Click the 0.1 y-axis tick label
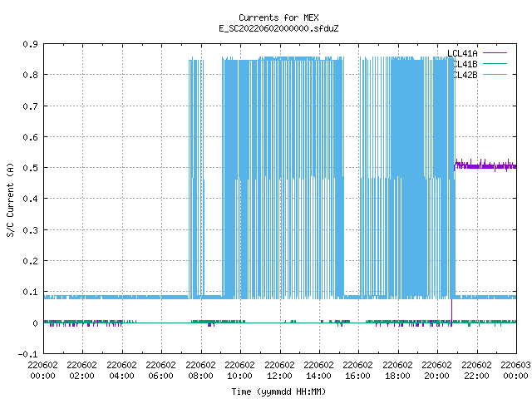Viewport: 532px width, 399px height. point(30,292)
